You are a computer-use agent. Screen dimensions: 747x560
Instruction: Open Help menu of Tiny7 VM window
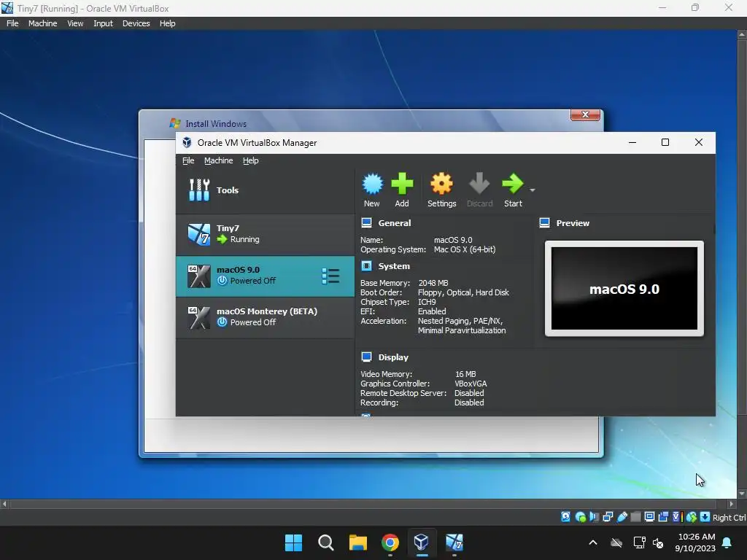tap(167, 23)
